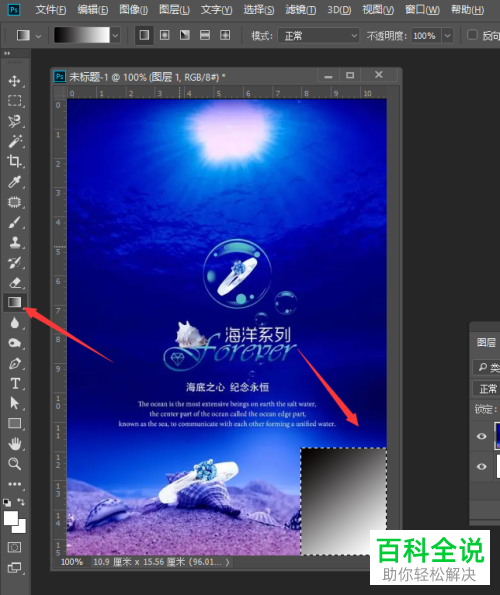Select the top layer thumbnail in layers panel
500x595 pixels.
tap(497, 436)
